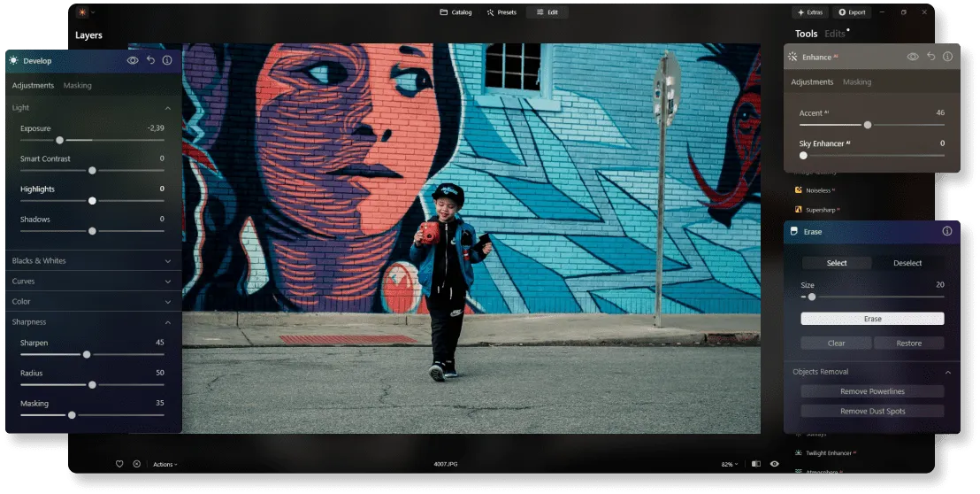Click the Remove Powerlines button

[x=872, y=391]
